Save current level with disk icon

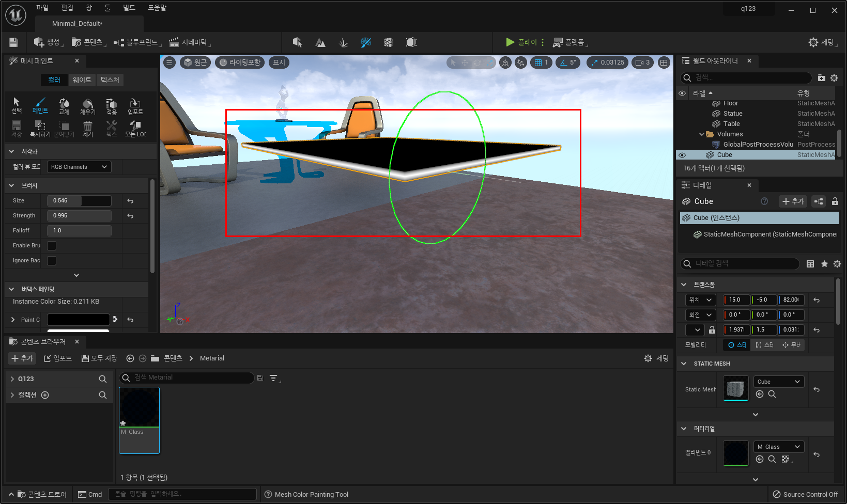[13, 42]
